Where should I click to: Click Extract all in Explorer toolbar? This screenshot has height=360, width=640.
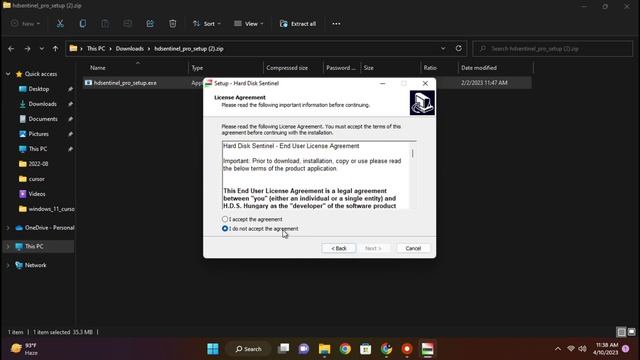coord(298,24)
